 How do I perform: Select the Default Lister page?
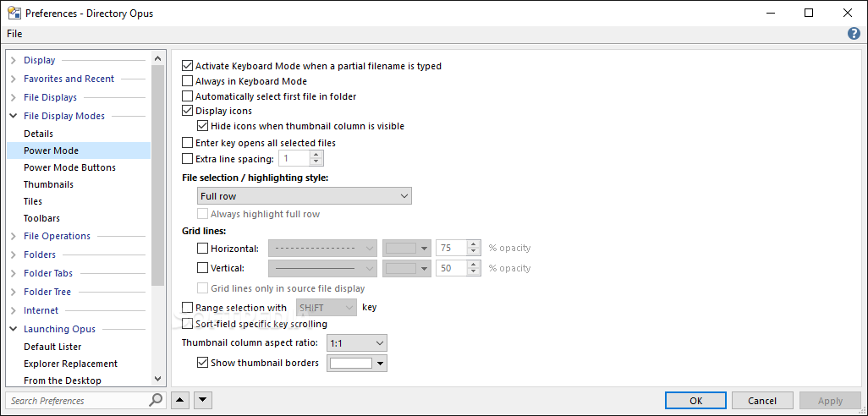coord(52,347)
